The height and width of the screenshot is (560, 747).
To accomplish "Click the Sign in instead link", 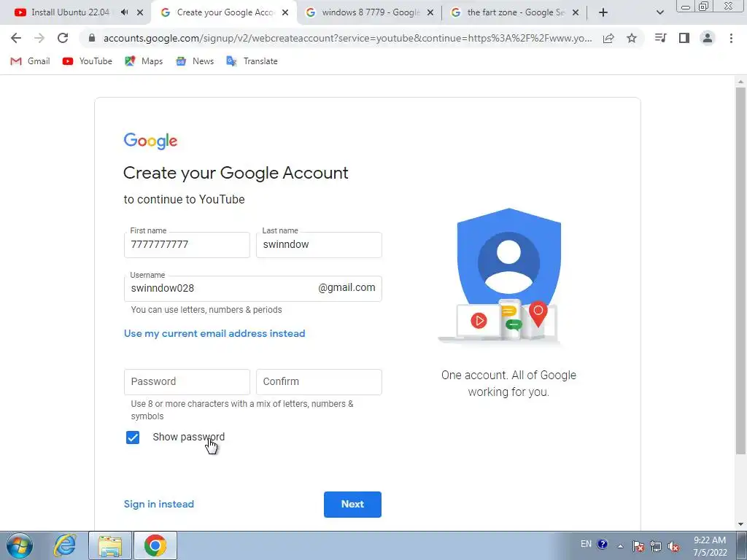I will 158,504.
